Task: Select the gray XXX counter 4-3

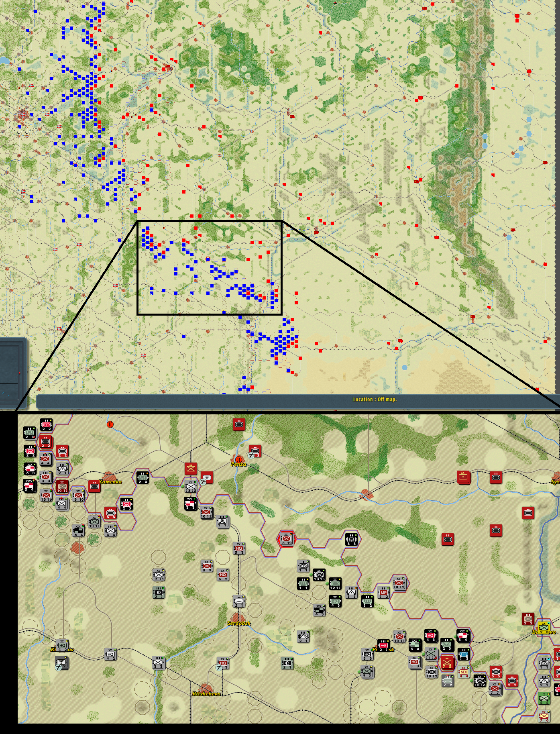Action: click(x=320, y=610)
